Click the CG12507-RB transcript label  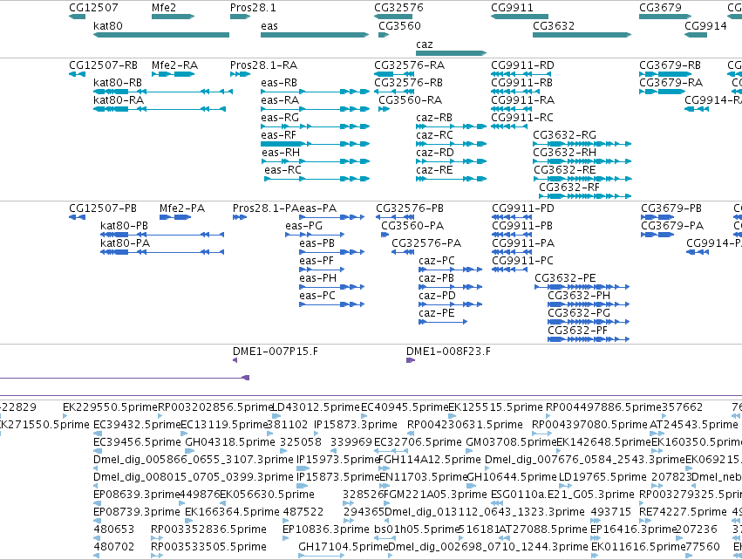103,65
